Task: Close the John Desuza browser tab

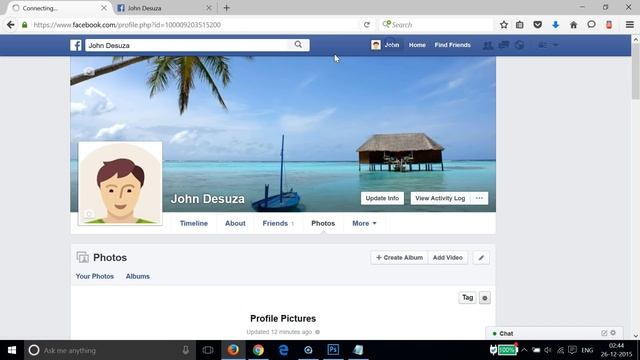Action: point(209,8)
